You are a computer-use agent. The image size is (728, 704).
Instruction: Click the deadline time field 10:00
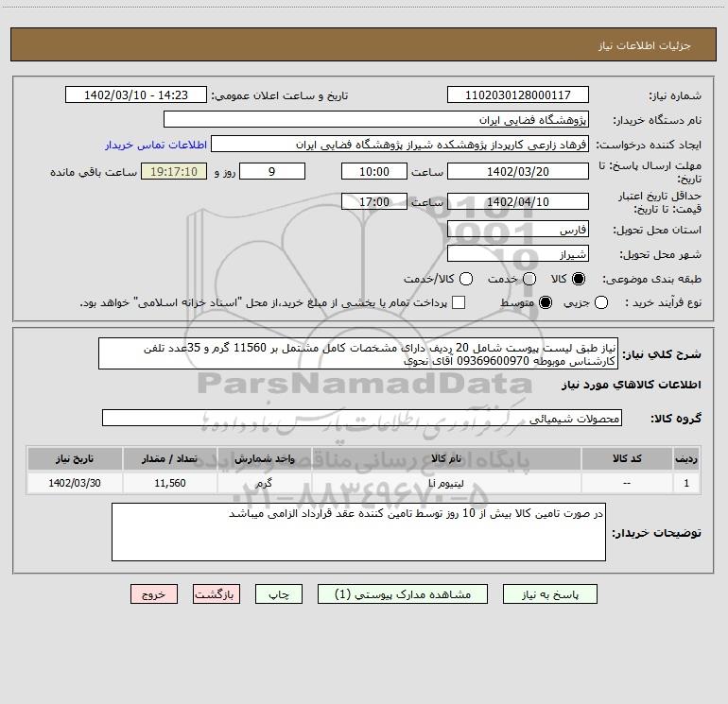coord(374,171)
